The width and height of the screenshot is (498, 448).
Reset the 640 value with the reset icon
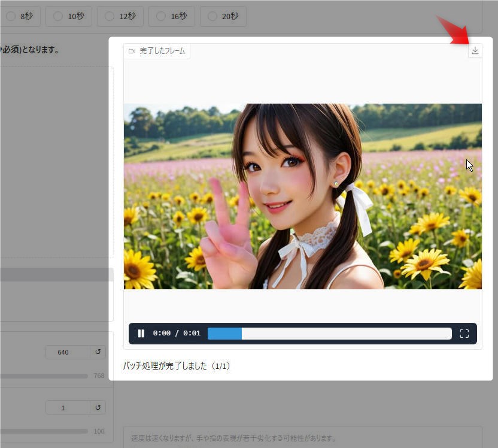[x=98, y=352]
